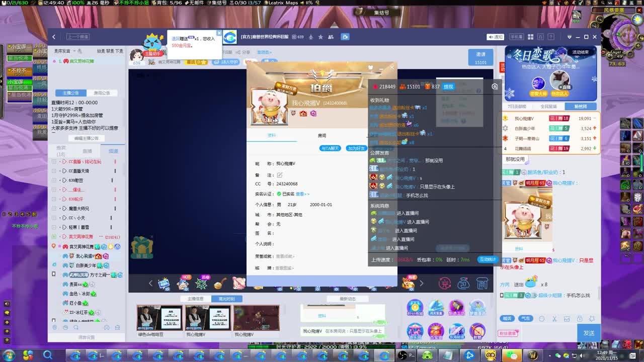Open the 查看>> real-name verification link
This screenshot has height=362, width=644.
point(303,194)
